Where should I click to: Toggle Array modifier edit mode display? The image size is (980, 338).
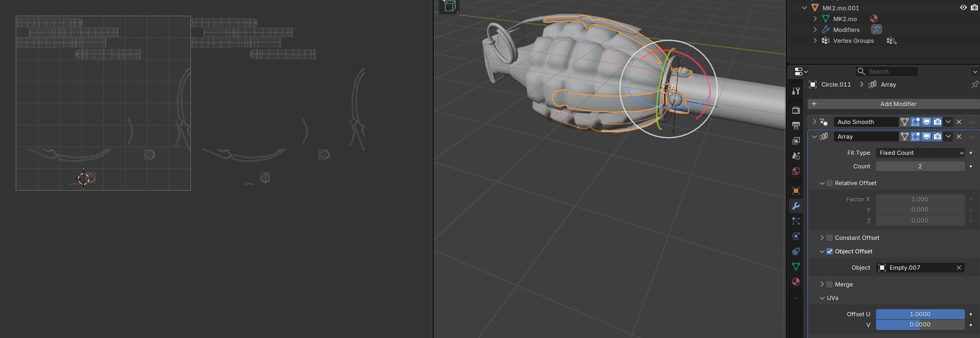click(916, 136)
